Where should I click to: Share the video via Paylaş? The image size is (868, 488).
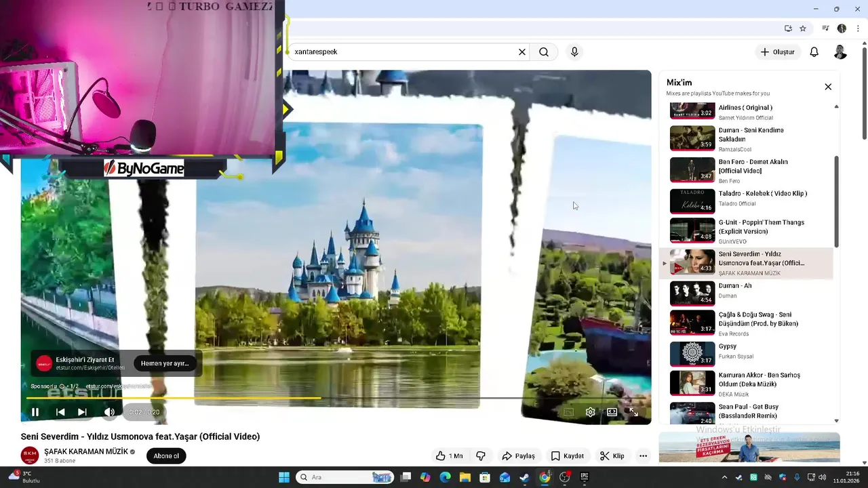pos(518,456)
